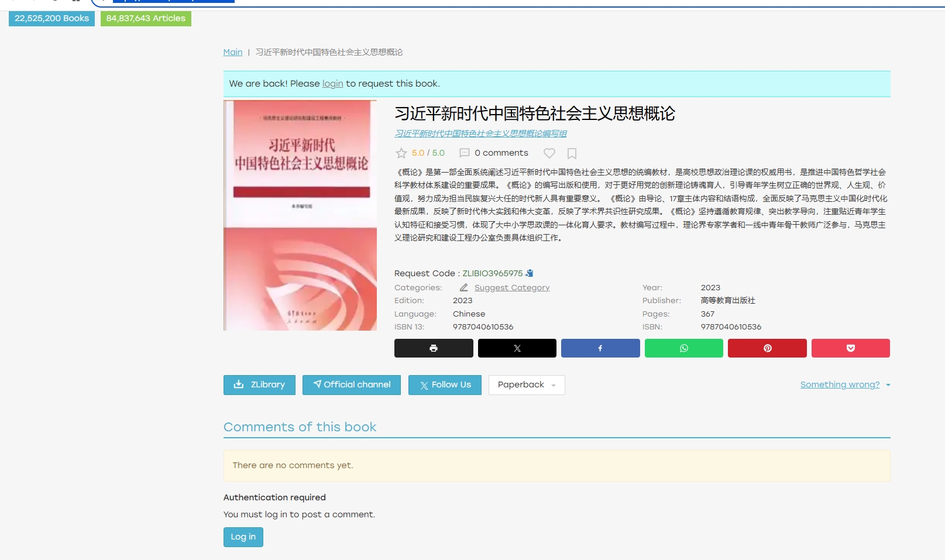Click the ZLibrary download icon
945x560 pixels.
coord(239,384)
